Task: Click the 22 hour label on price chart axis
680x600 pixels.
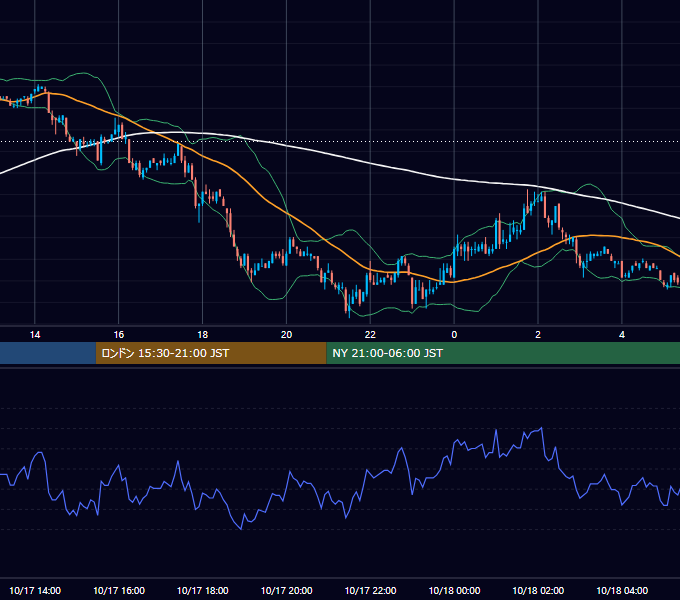Action: [370, 335]
